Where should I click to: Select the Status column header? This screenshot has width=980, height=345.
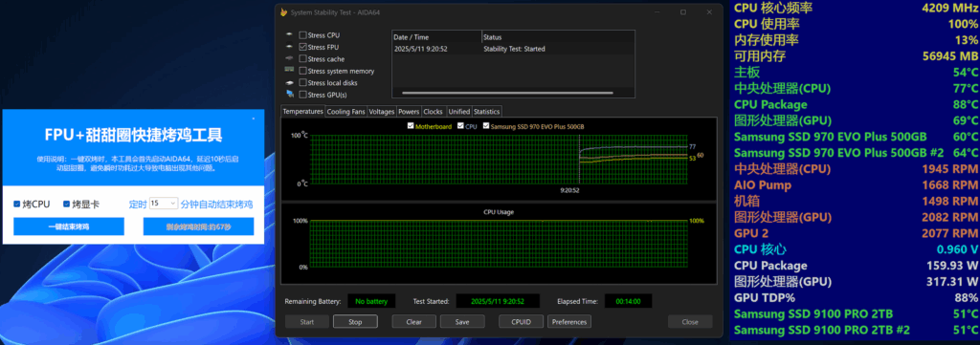(558, 37)
